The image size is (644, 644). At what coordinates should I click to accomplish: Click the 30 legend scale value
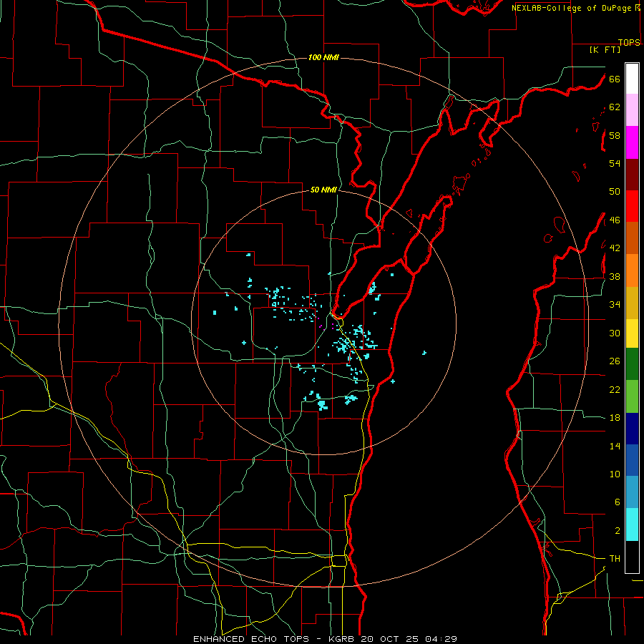[615, 333]
